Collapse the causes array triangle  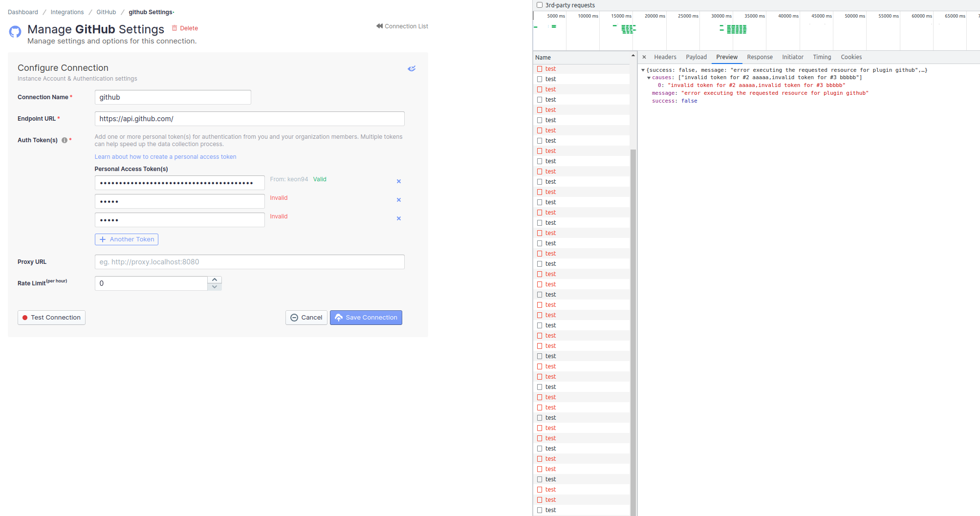(x=649, y=78)
